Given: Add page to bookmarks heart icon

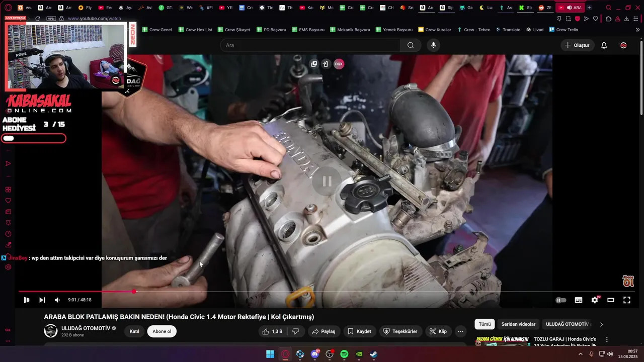Looking at the screenshot, I should [x=595, y=19].
